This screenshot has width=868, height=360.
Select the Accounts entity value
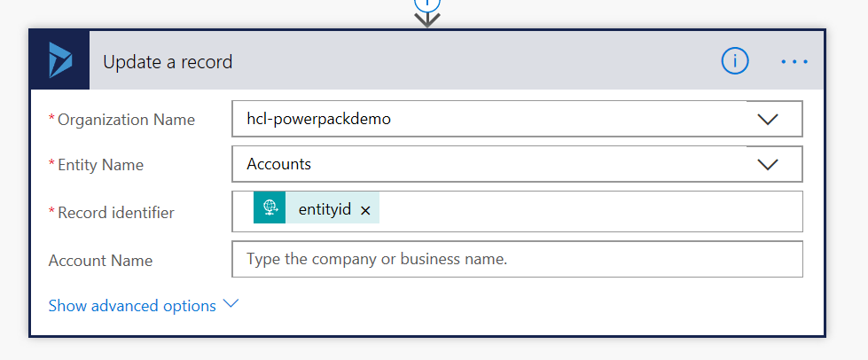pos(278,164)
